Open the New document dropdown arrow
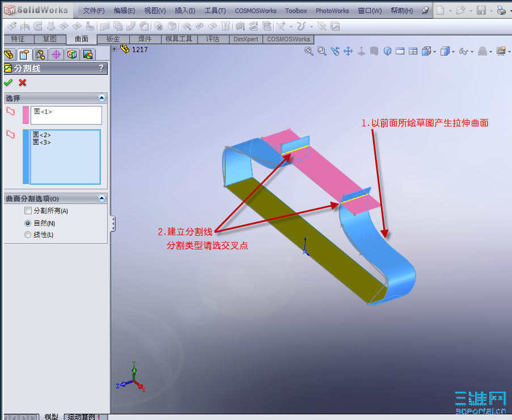Viewport: 512px width, 420px height. (x=450, y=11)
